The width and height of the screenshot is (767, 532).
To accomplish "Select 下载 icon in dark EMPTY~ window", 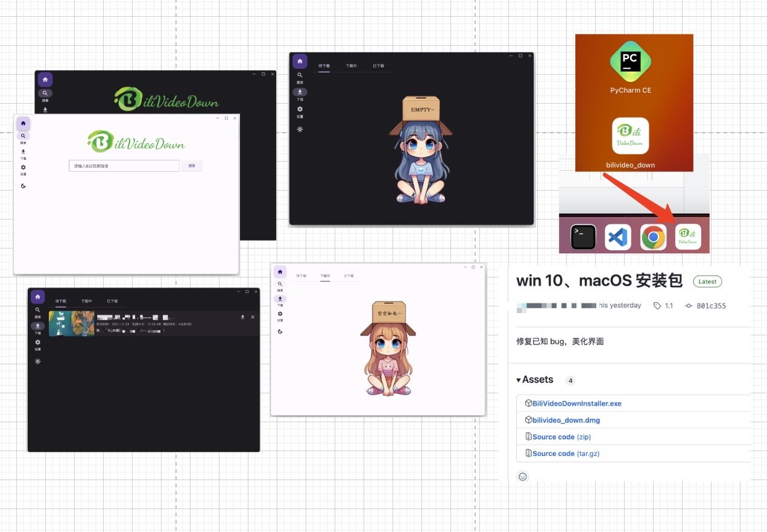I will click(x=300, y=92).
